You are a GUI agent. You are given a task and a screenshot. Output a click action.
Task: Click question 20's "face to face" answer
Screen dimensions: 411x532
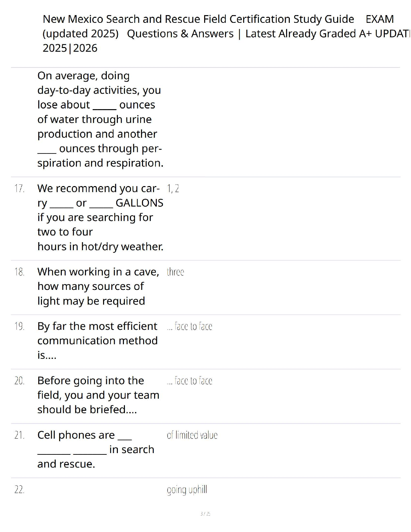[190, 381]
